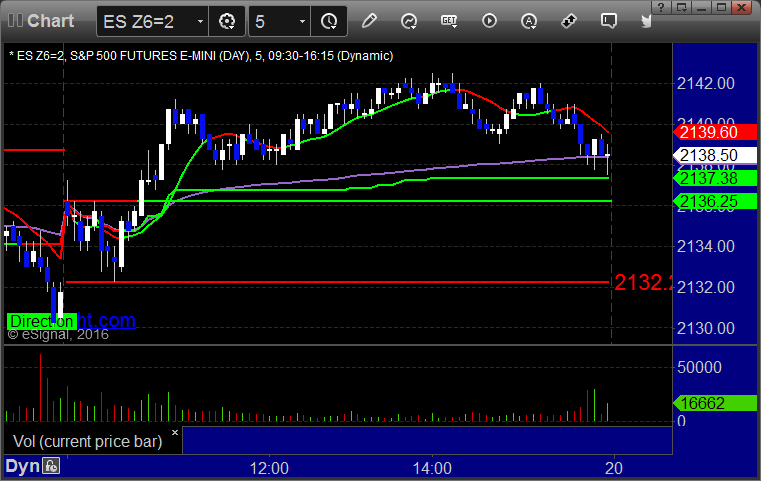Screen dimensions: 761x481
Task: Open the chart comment bubble icon
Action: (x=609, y=21)
